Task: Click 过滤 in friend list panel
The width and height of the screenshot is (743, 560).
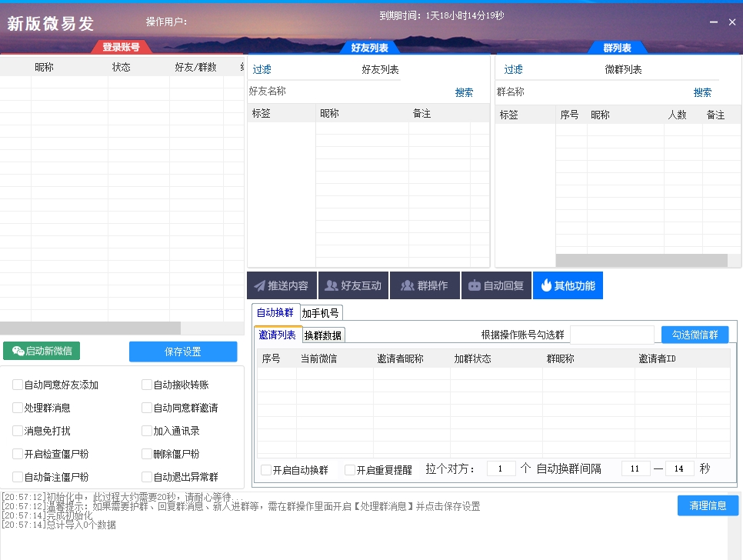Action: click(x=262, y=70)
